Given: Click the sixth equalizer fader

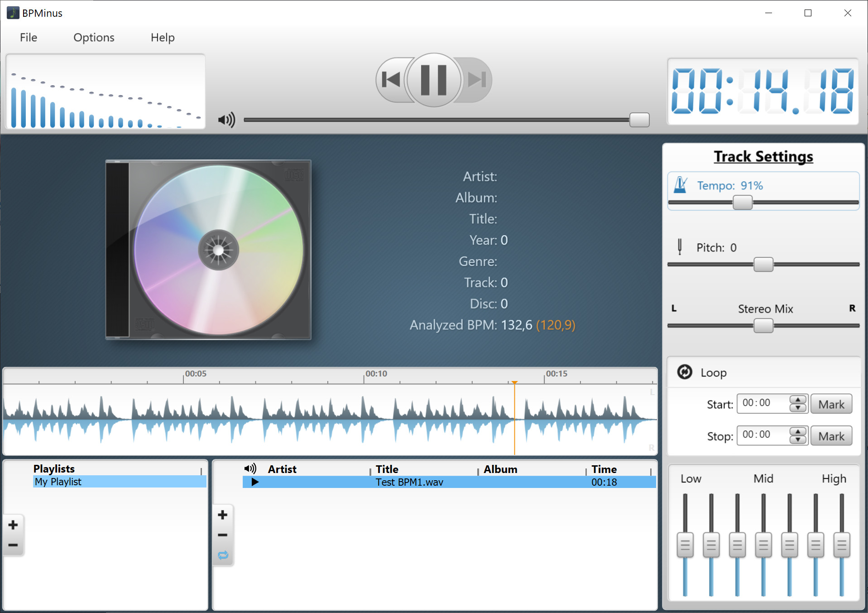Looking at the screenshot, I should click(815, 545).
